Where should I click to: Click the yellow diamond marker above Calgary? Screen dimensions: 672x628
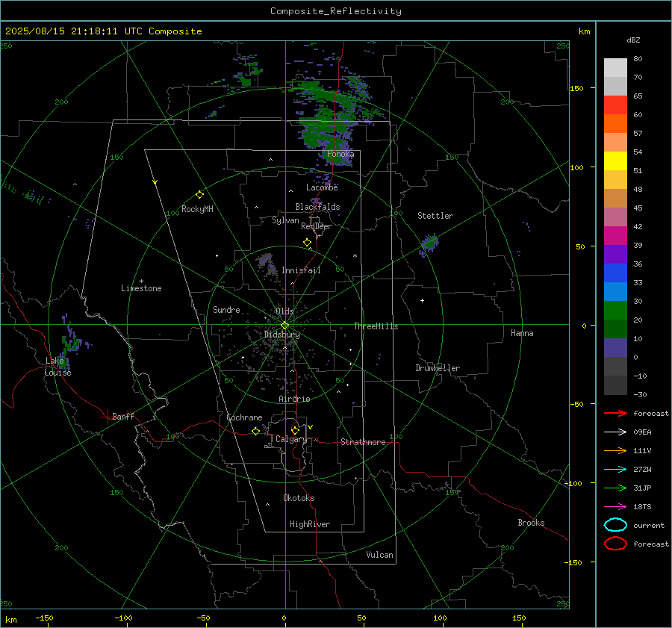295,430
